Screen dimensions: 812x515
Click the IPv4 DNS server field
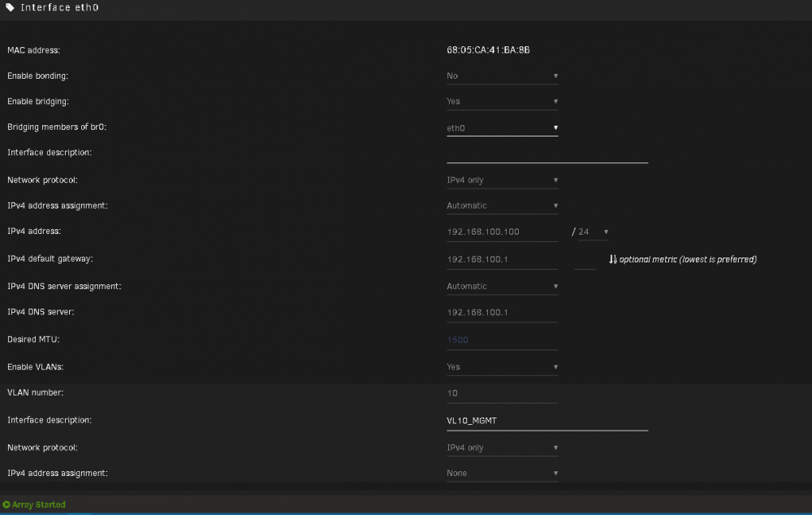click(502, 313)
